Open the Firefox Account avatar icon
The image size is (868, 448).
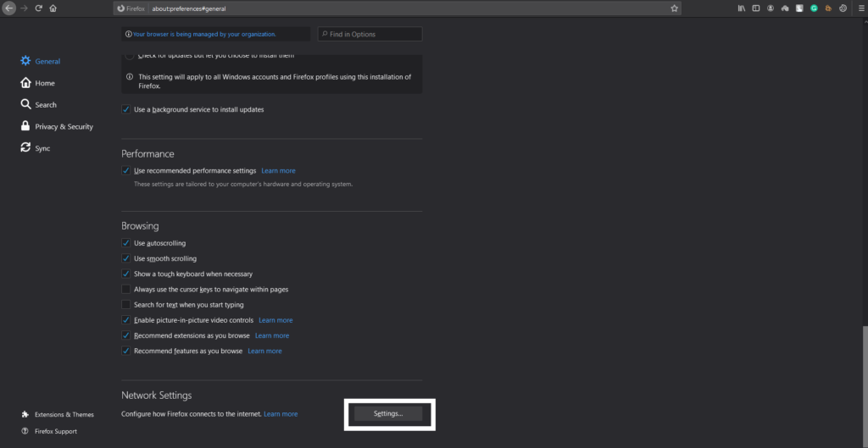pos(770,8)
